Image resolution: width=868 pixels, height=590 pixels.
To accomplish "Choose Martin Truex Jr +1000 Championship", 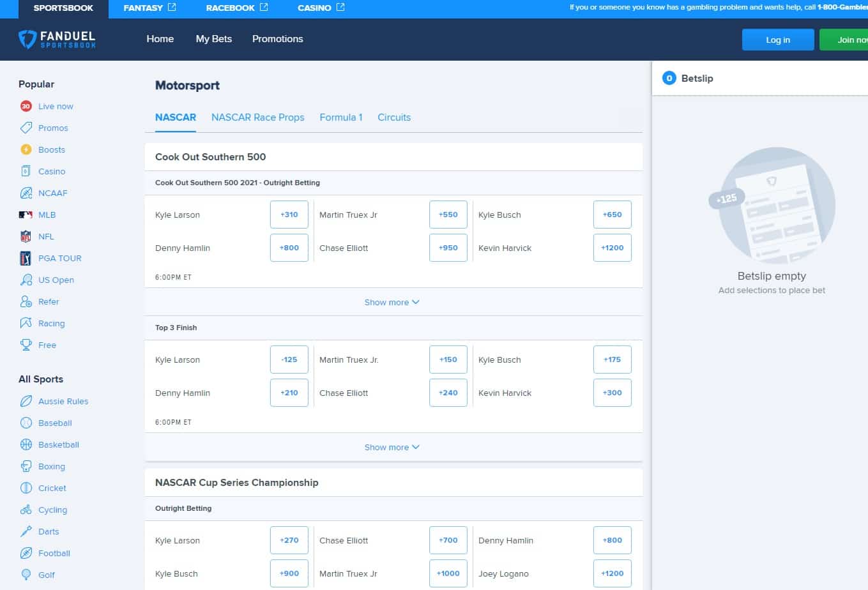I will point(448,573).
